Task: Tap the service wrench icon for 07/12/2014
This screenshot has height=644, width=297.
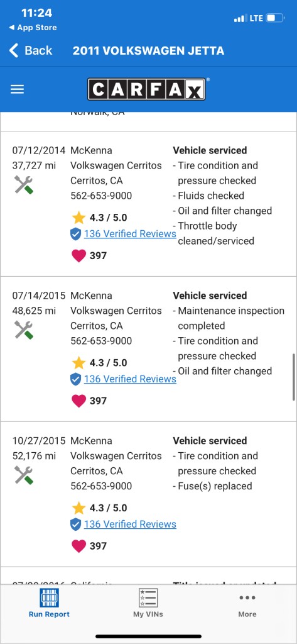Action: point(23,185)
